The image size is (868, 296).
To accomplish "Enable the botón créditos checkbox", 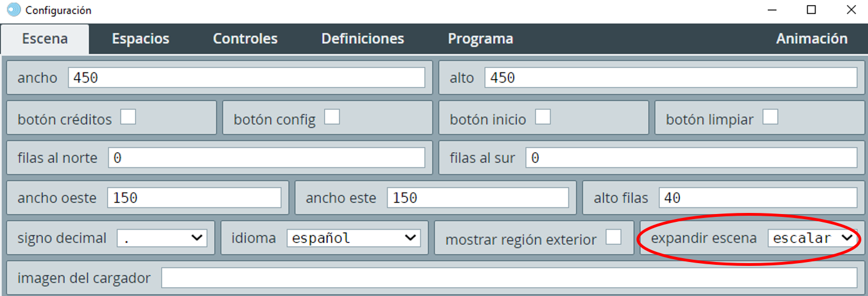I will click(x=128, y=117).
